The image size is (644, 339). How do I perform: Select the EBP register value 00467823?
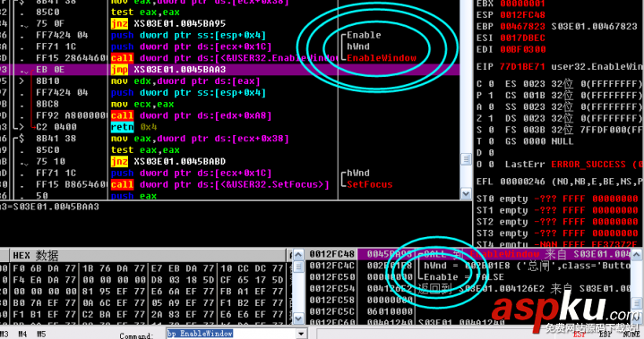(x=522, y=27)
